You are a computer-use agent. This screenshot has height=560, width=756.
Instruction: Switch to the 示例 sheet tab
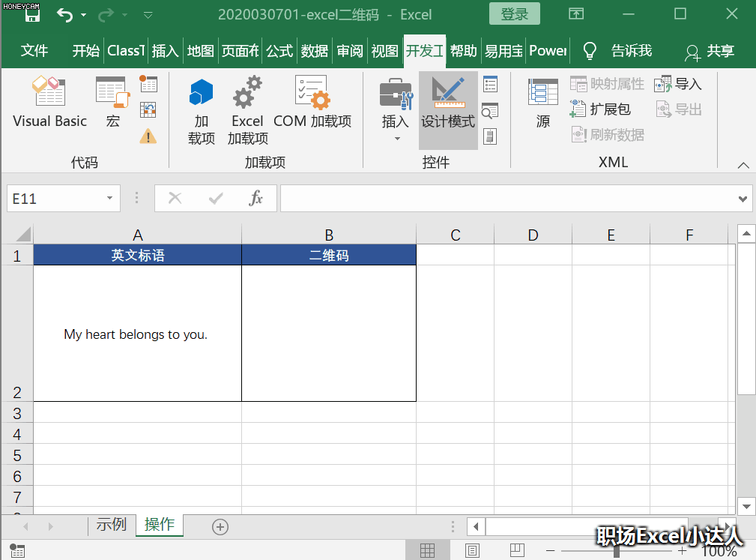pyautogui.click(x=111, y=526)
